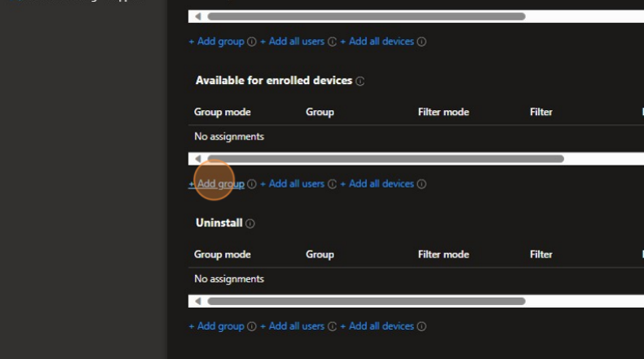Click info icon after Add all devices under Uninstall
The width and height of the screenshot is (644, 359).
(421, 326)
